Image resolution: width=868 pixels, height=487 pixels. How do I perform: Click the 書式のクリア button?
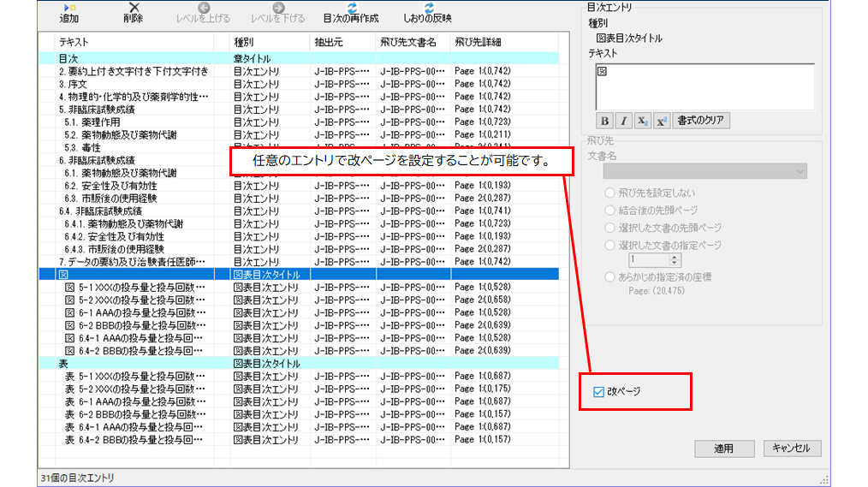pyautogui.click(x=702, y=121)
